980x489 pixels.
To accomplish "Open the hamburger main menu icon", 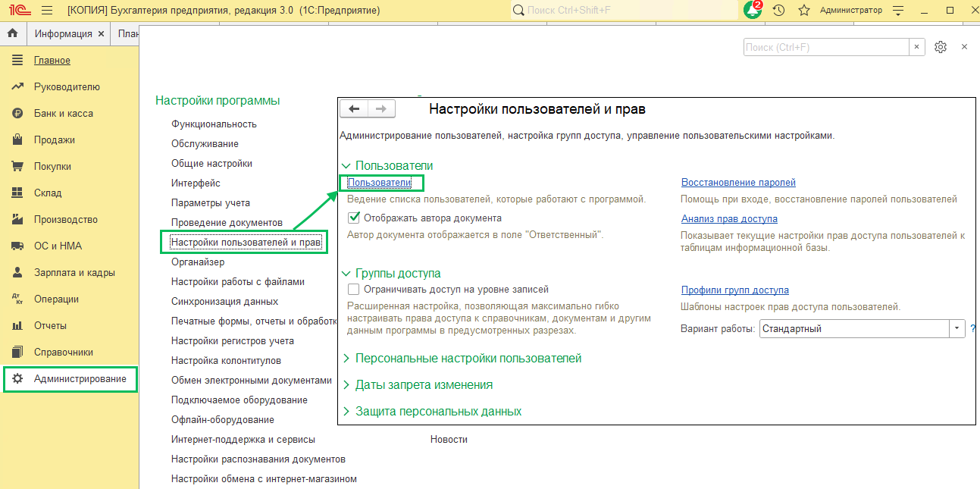I will (46, 11).
